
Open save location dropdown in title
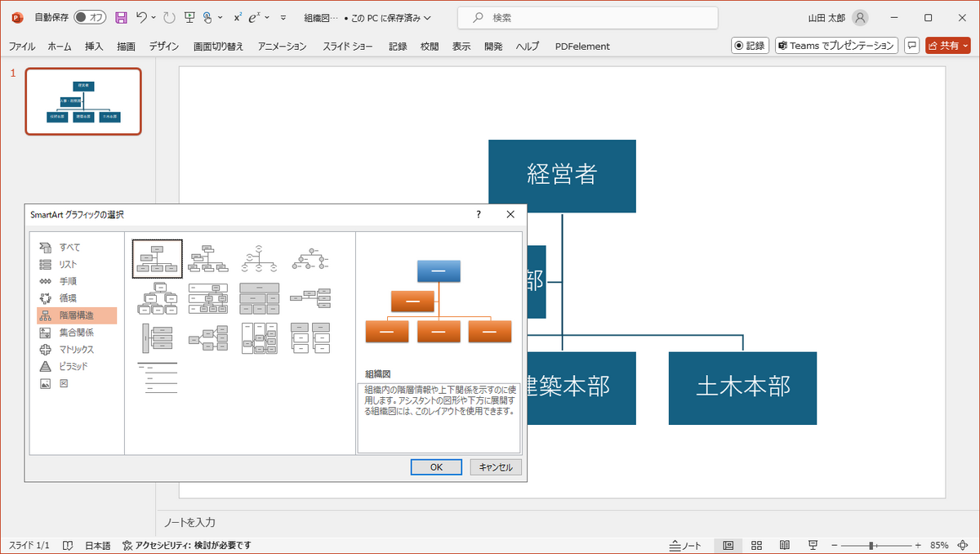click(x=429, y=17)
